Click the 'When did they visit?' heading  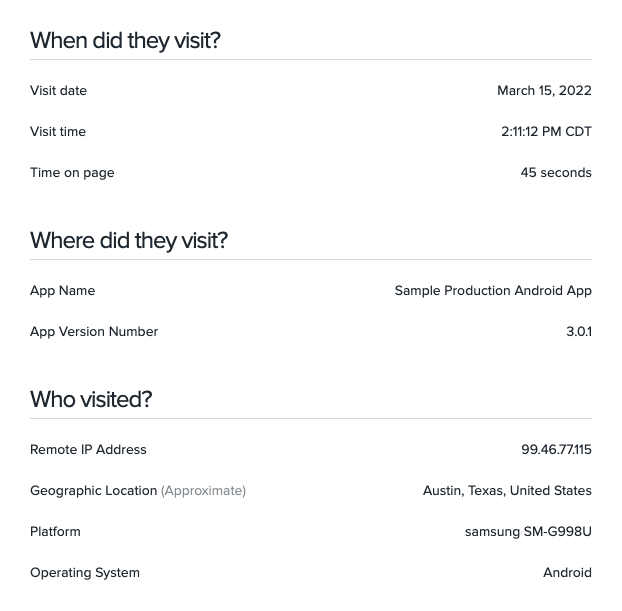pyautogui.click(x=125, y=41)
